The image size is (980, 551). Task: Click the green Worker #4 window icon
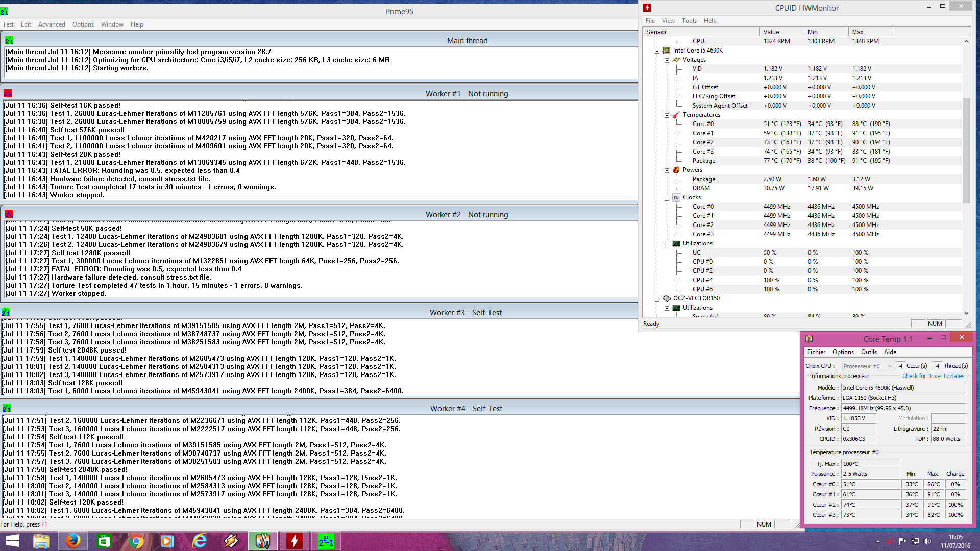pos(7,408)
